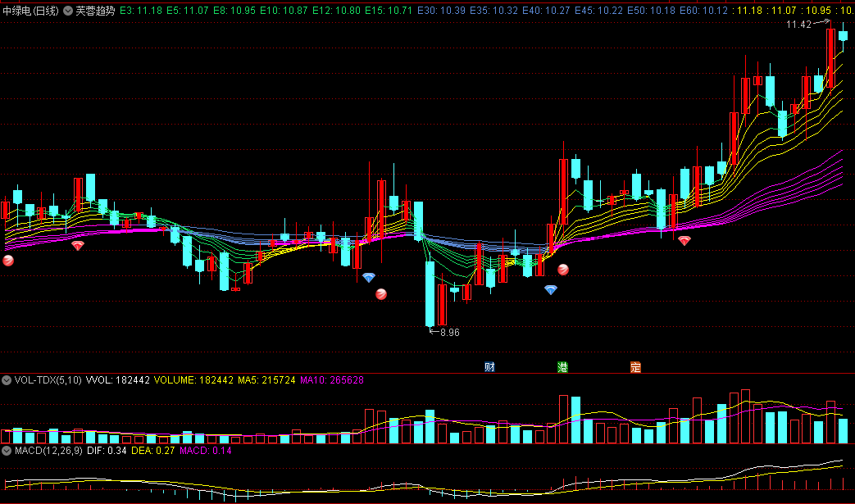Expand the MACD indicator dropdown arrow
Image resolution: width=855 pixels, height=504 pixels.
click(7, 451)
